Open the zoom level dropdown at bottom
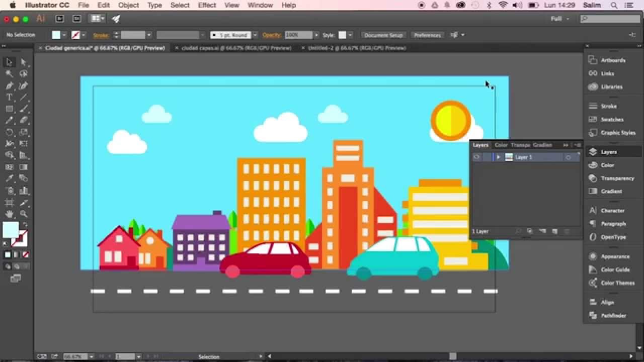The height and width of the screenshot is (362, 644). pyautogui.click(x=91, y=356)
